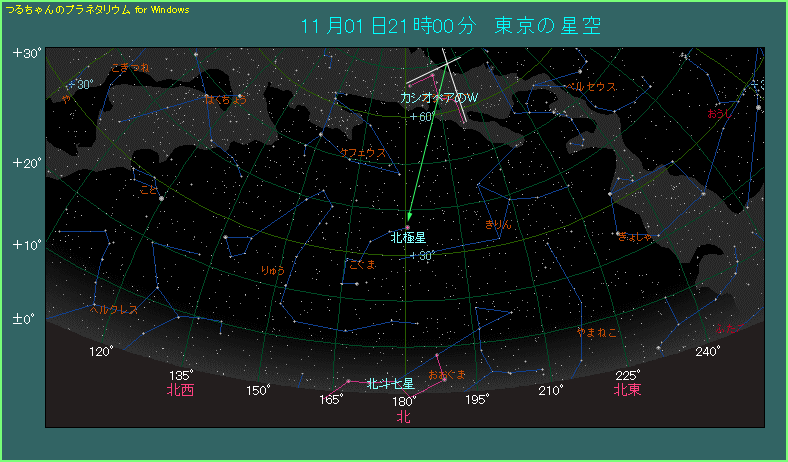Click the 195° azimuth label

coord(477,400)
